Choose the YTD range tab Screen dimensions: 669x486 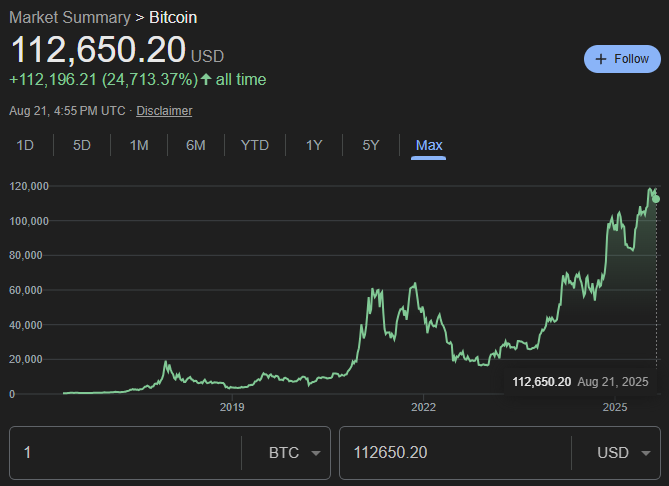tap(255, 146)
